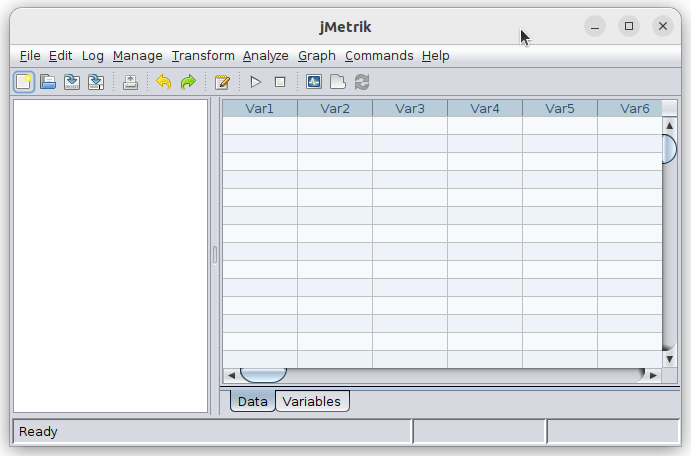The image size is (691, 456).
Task: Click the run play triangle icon
Action: 256,82
